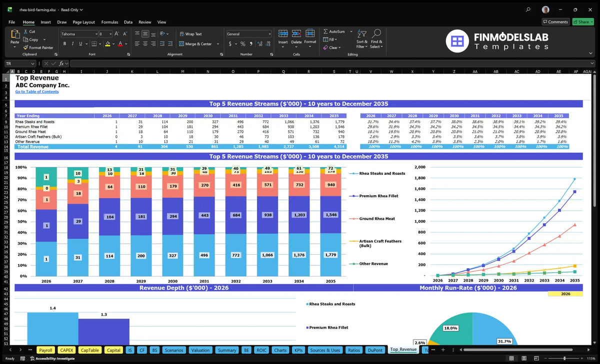Click the Paste clipboard icon
The image size is (600, 364).
[x=14, y=34]
